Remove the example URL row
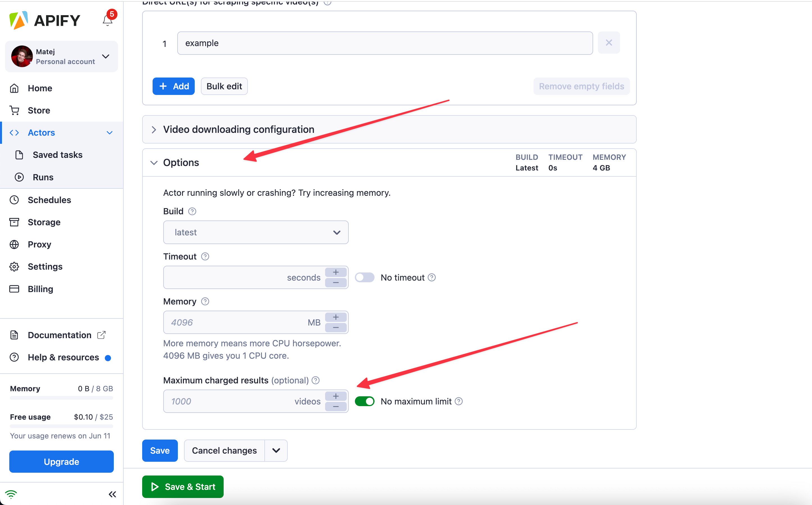The width and height of the screenshot is (812, 505). point(609,43)
